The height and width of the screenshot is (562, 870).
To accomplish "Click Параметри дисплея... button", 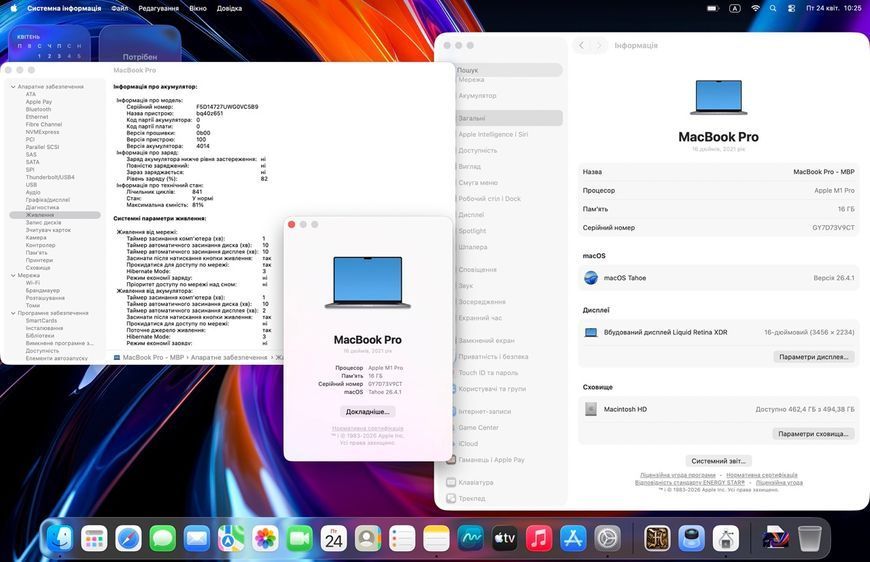I will tap(813, 357).
